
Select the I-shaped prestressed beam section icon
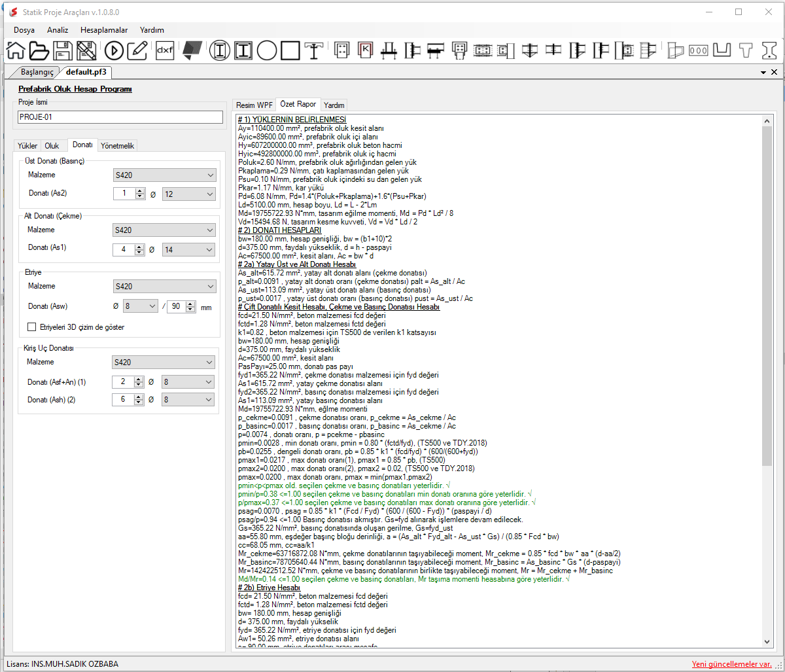769,50
